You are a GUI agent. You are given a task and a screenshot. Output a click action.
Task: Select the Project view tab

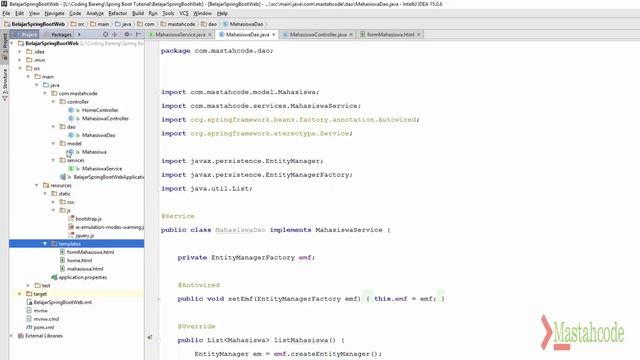(x=25, y=35)
